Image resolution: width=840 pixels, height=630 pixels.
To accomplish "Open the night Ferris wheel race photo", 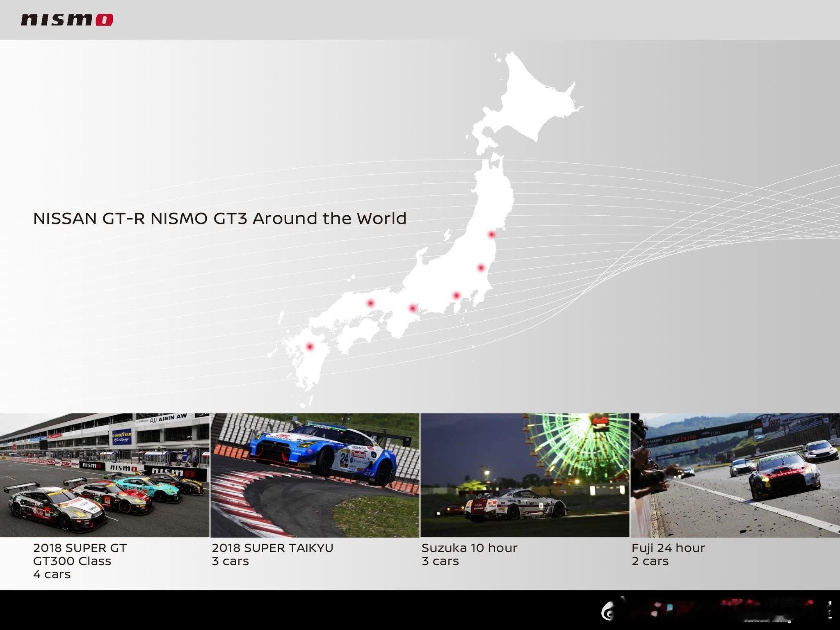I will [525, 475].
